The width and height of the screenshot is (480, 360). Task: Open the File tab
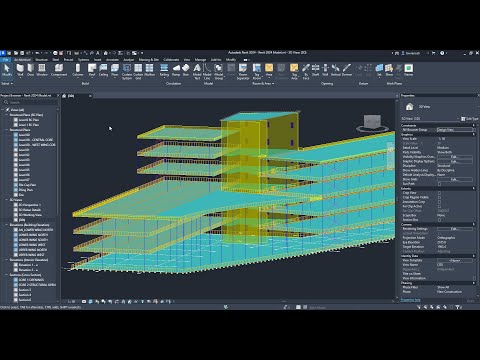tap(5, 60)
